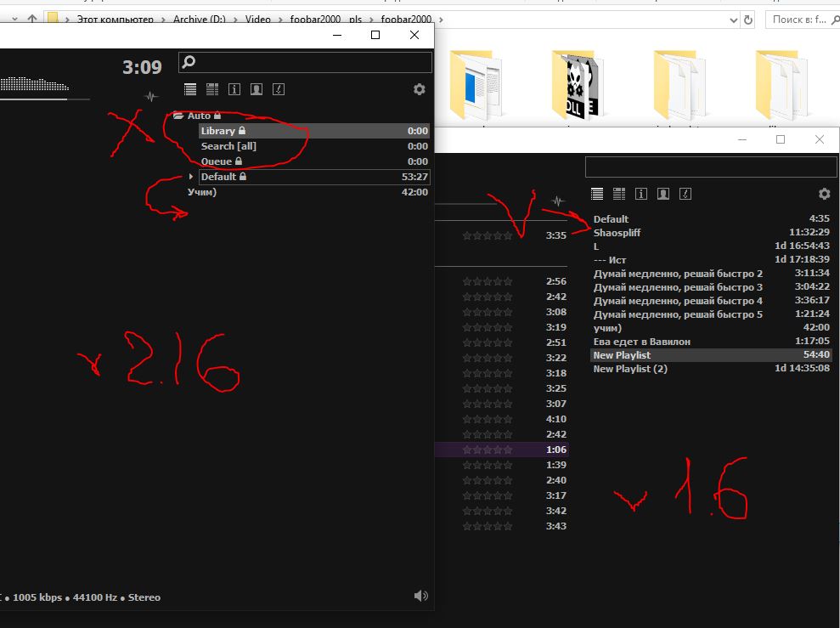
Task: Click the waveform icon below the 3:09 time
Action: (152, 97)
